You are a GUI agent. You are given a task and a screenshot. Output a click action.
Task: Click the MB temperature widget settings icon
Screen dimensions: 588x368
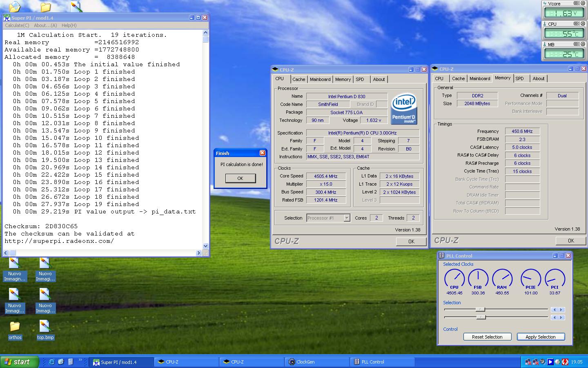(x=576, y=44)
